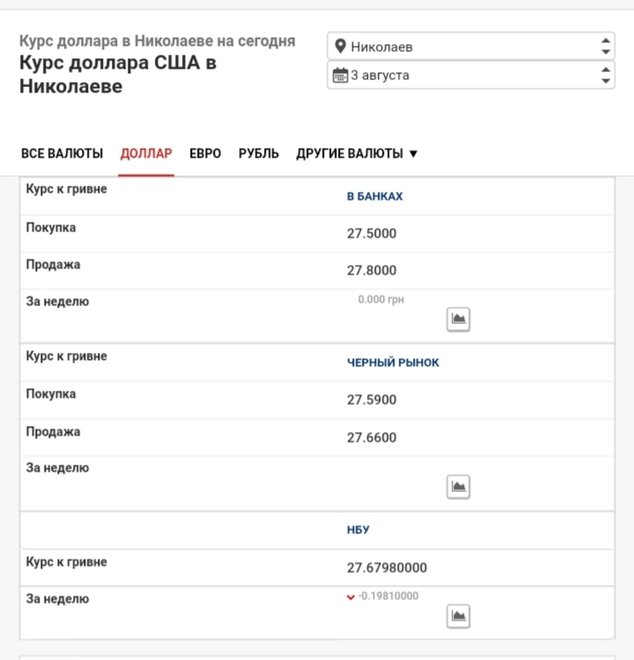Open the В БАНКАХ link

[375, 197]
